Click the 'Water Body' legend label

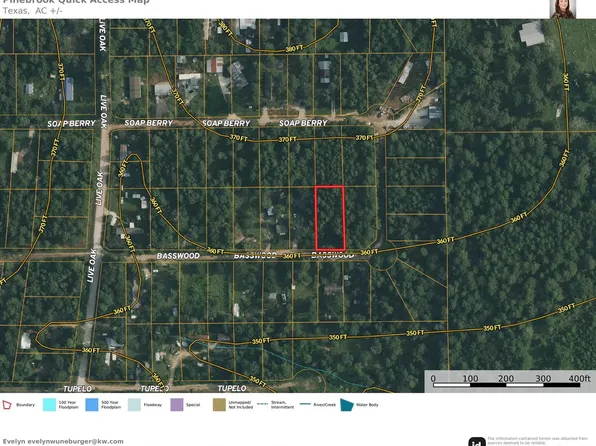367,405
